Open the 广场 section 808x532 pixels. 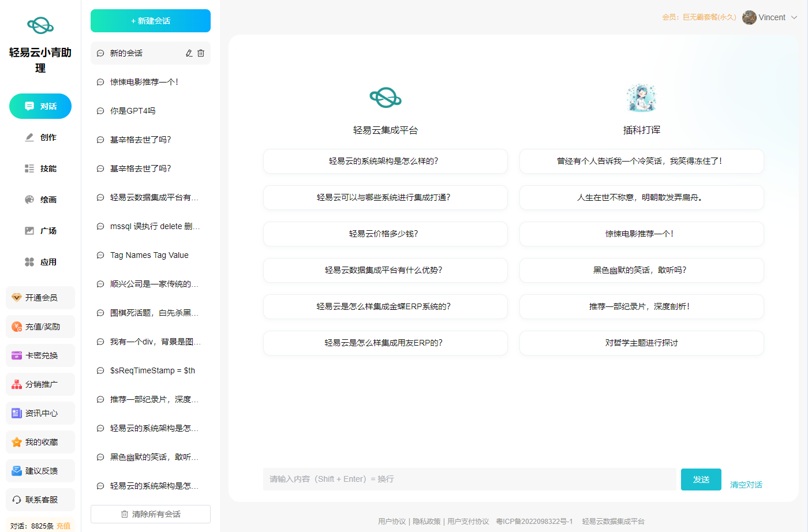click(40, 231)
